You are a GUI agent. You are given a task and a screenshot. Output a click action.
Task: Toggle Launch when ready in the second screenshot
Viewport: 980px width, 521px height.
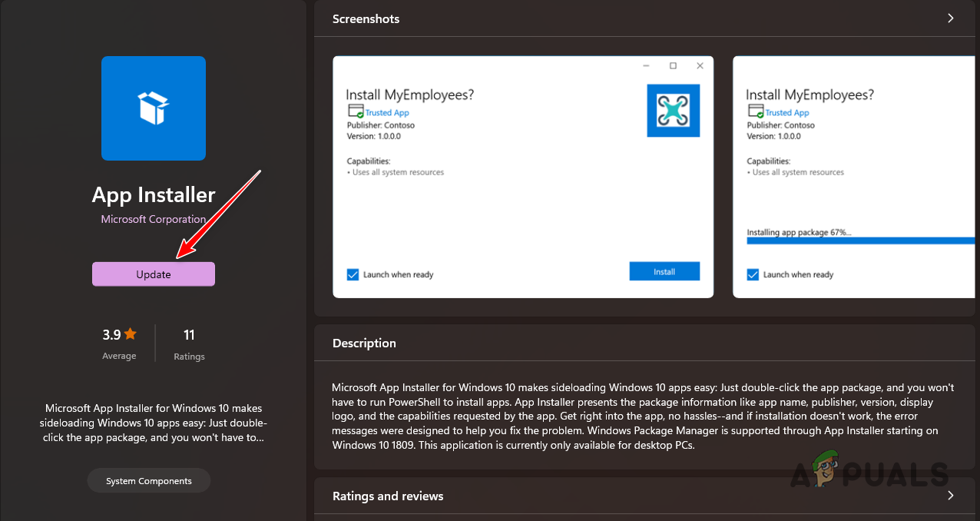753,274
